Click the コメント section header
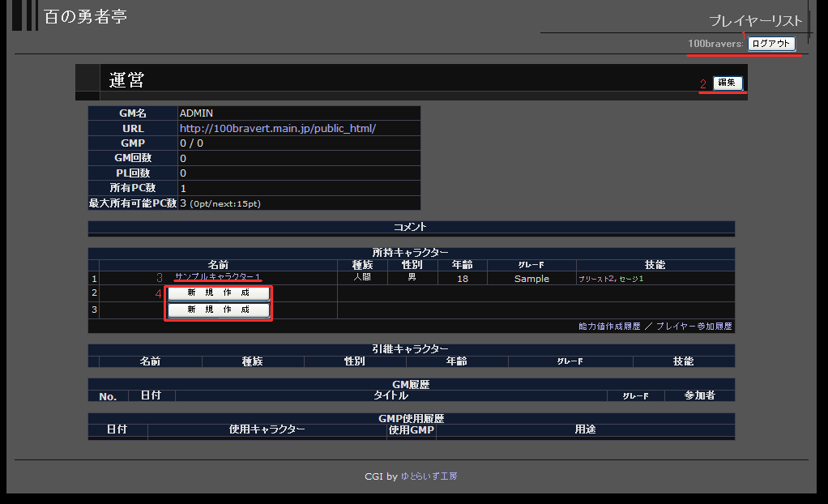 pos(411,227)
